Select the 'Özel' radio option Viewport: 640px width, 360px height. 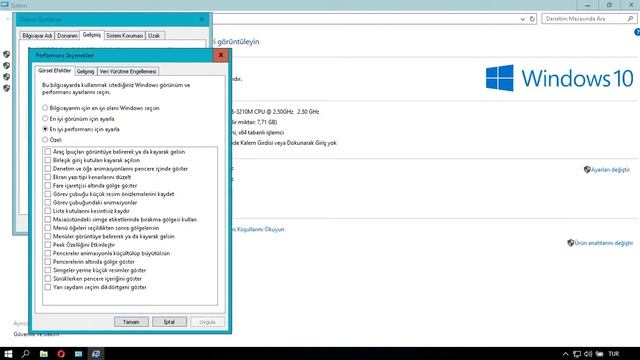(x=45, y=140)
